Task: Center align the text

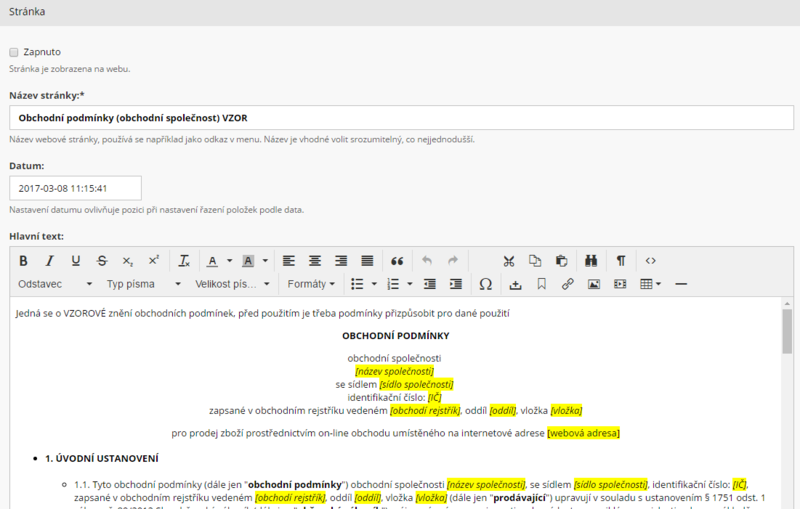Action: 315,261
